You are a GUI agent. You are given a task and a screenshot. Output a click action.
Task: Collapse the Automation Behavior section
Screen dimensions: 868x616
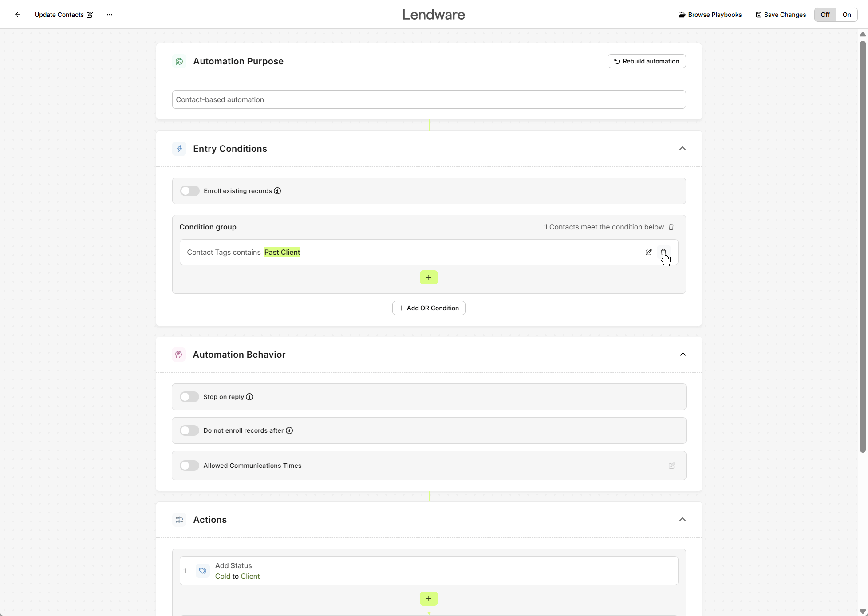click(683, 354)
